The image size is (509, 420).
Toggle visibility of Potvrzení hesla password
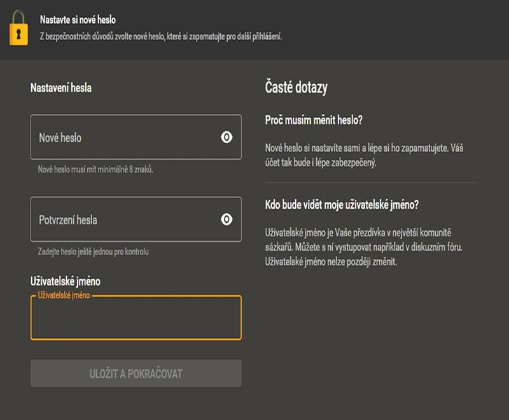[x=227, y=220]
